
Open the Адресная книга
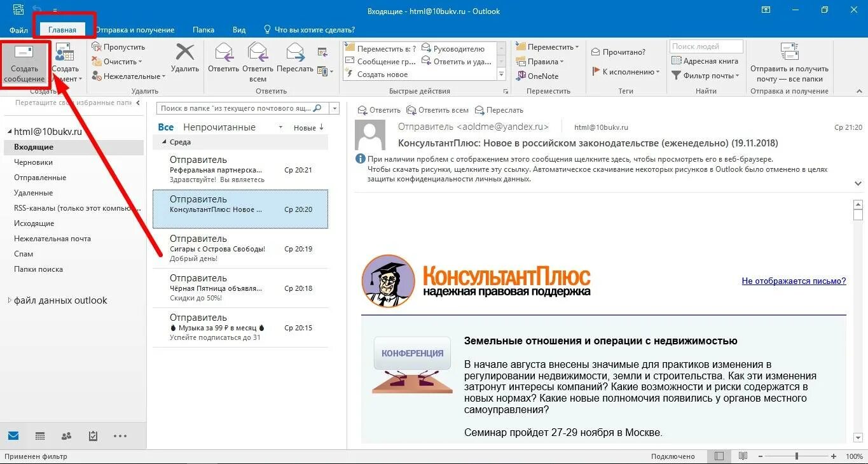705,61
